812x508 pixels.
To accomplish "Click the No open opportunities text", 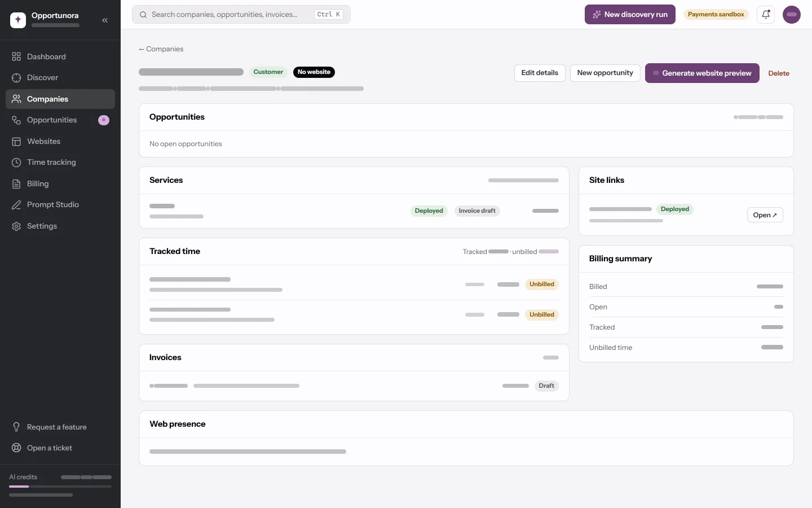I will (x=186, y=144).
